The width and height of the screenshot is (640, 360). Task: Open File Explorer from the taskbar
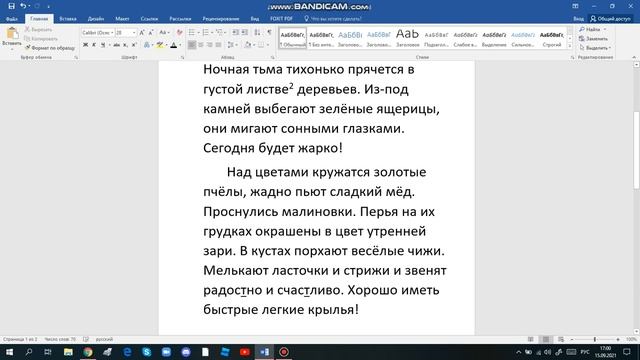pos(68,352)
